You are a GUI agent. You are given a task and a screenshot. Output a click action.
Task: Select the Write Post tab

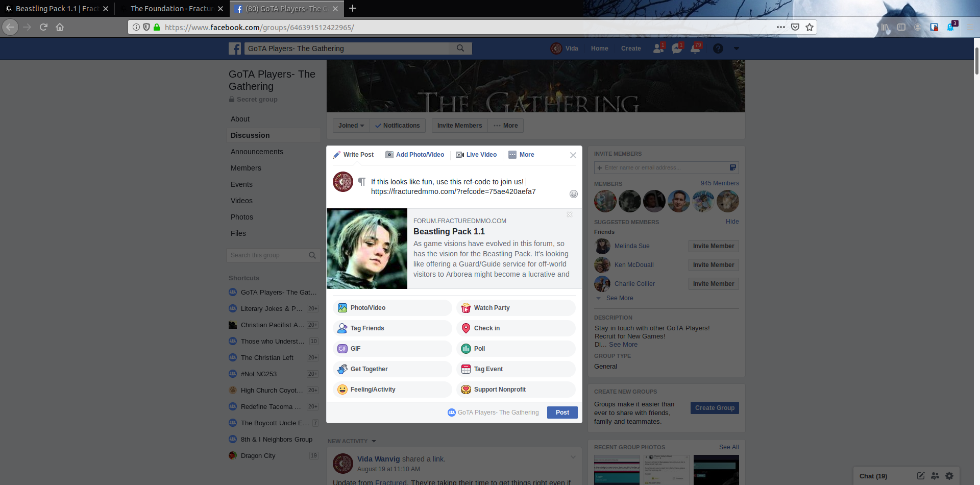pos(353,155)
